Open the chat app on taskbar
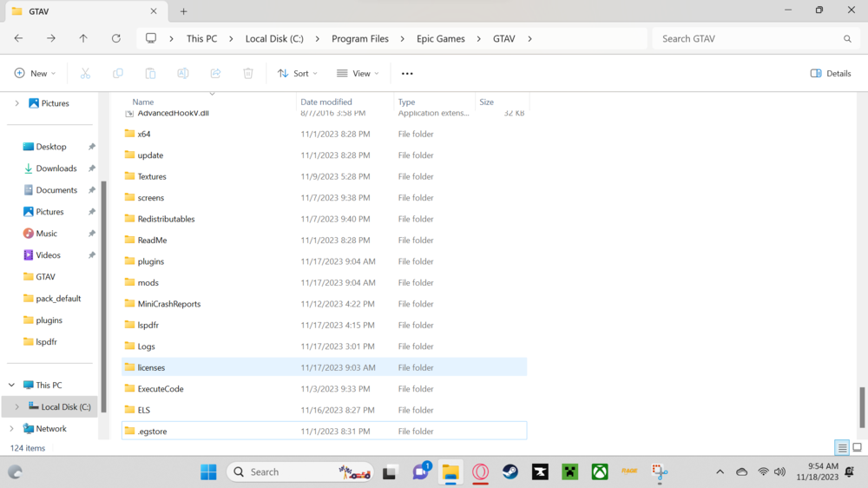This screenshot has width=868, height=488. [421, 472]
